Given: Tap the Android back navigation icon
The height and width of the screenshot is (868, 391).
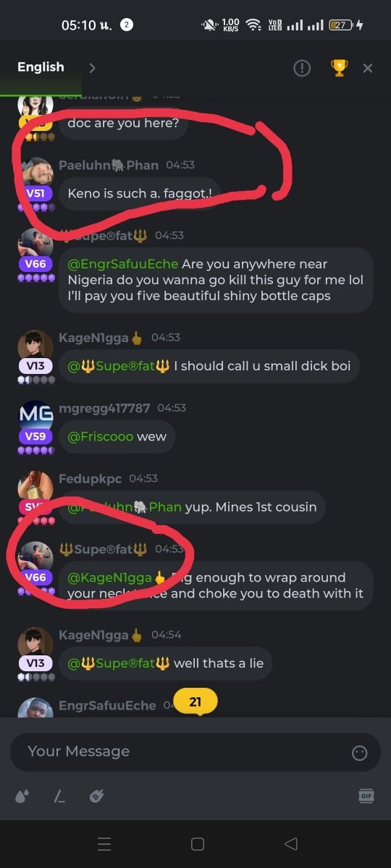Looking at the screenshot, I should (291, 843).
